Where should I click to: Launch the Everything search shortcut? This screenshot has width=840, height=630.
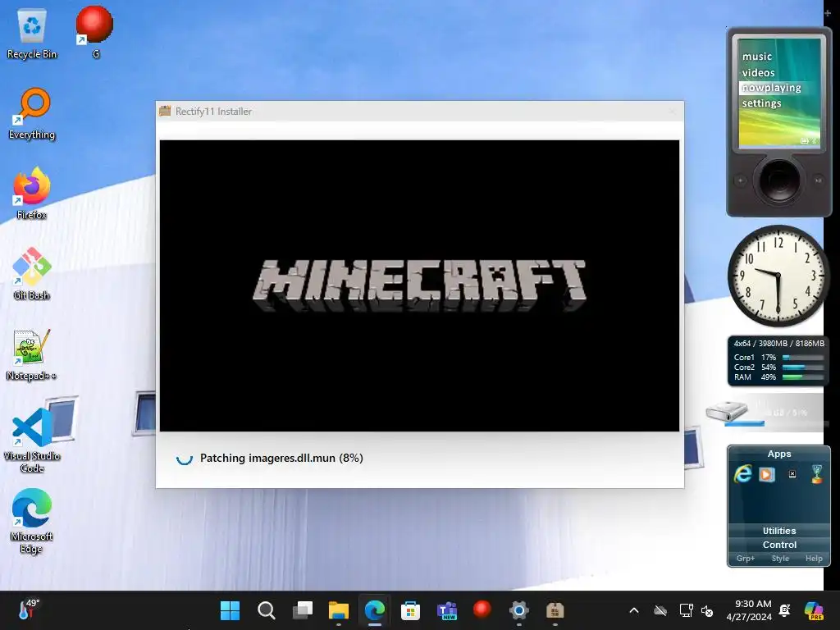pyautogui.click(x=32, y=113)
